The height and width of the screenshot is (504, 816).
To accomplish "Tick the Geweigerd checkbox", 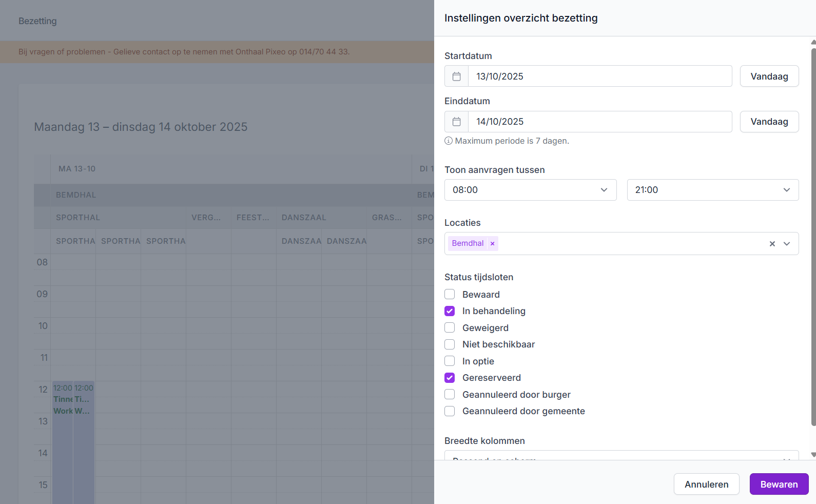I will pyautogui.click(x=450, y=327).
